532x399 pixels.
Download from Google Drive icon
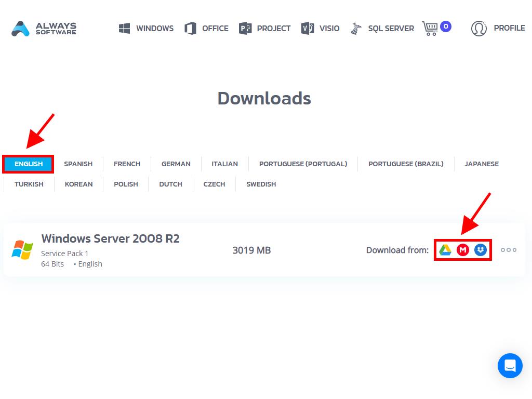click(445, 250)
